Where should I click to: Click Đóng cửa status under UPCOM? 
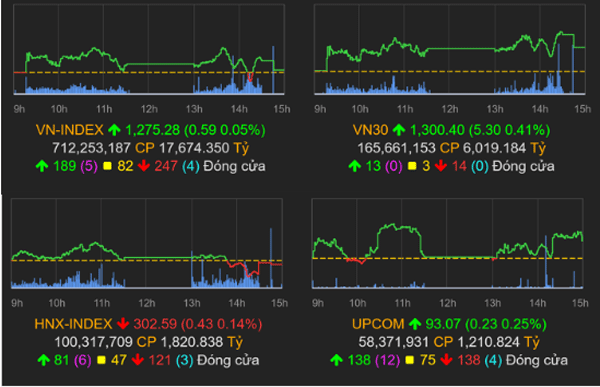click(x=537, y=360)
